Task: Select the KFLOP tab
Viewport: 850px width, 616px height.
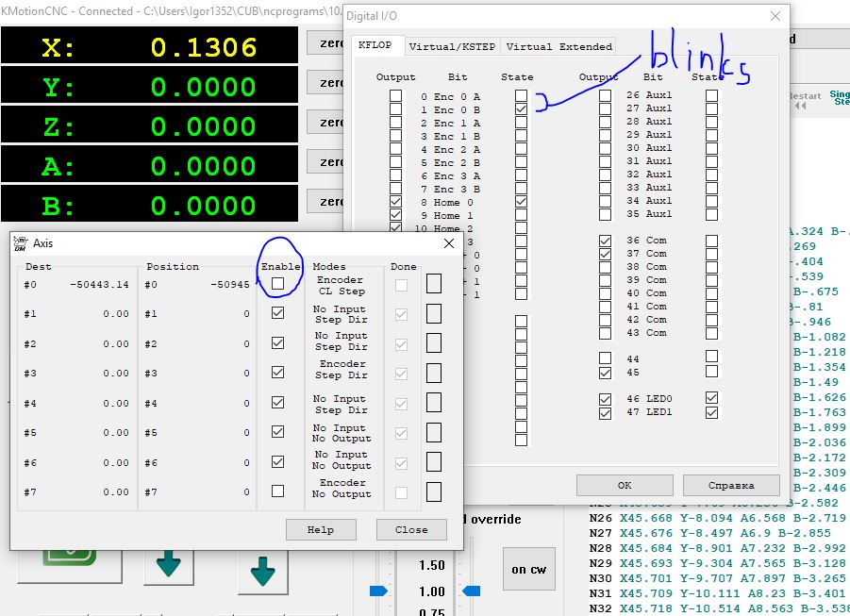Action: pos(375,45)
